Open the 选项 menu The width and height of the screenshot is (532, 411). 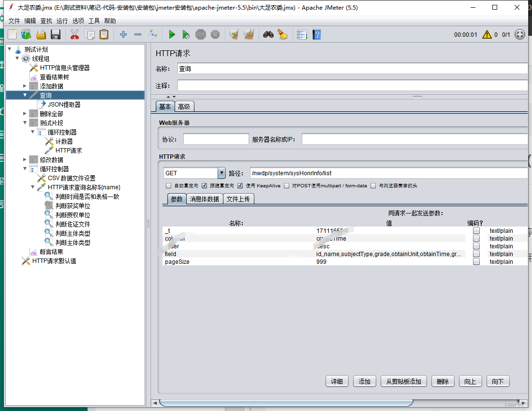(x=78, y=21)
